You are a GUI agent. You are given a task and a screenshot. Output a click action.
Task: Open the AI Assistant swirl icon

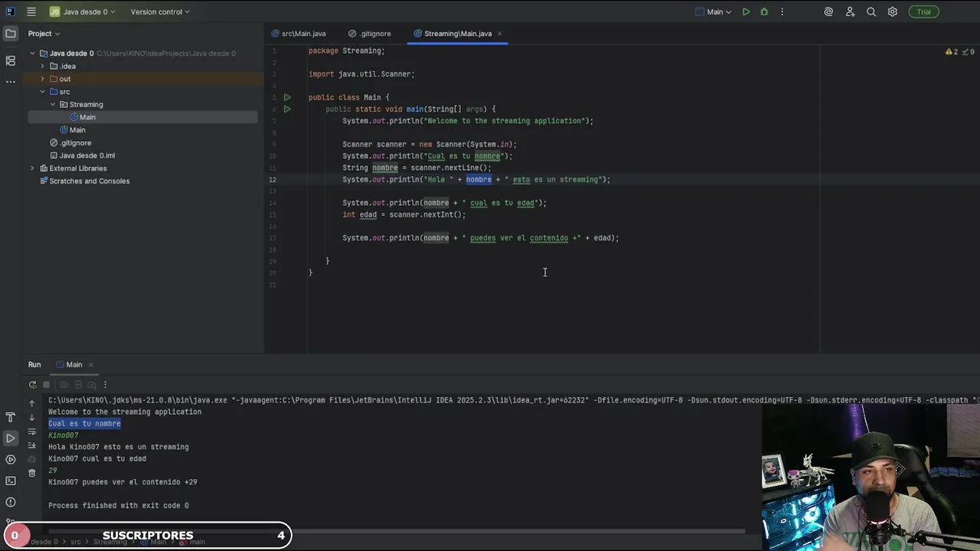828,11
